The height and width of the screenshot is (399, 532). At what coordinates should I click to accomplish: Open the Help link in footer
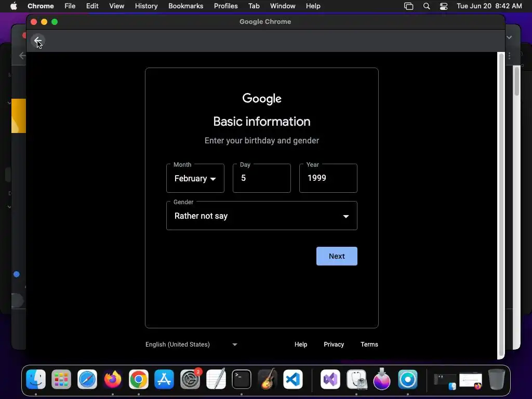pyautogui.click(x=301, y=344)
